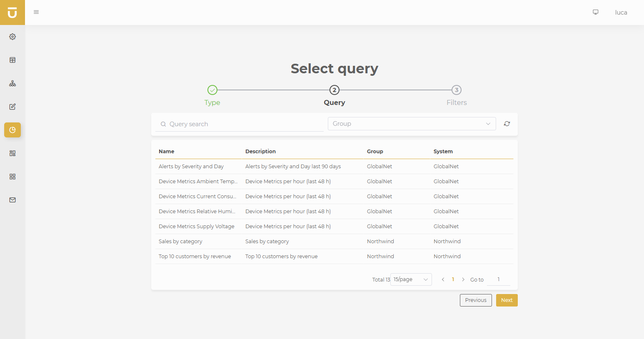644x339 pixels.
Task: Click the highlighted pie chart sidebar icon
Action: (x=12, y=130)
